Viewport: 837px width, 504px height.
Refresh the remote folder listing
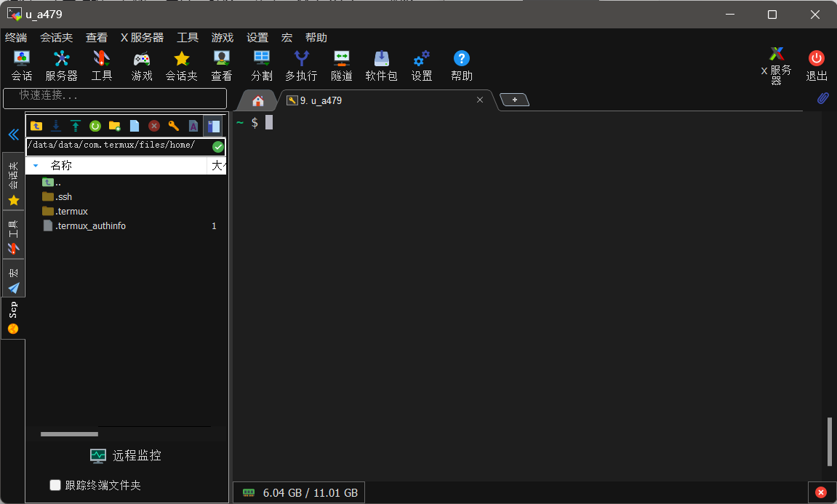click(95, 126)
